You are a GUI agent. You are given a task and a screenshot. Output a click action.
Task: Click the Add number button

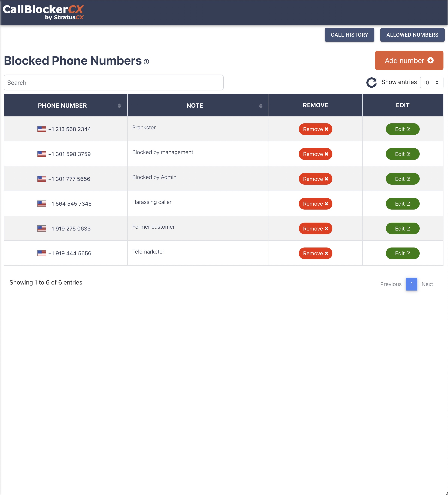click(409, 60)
